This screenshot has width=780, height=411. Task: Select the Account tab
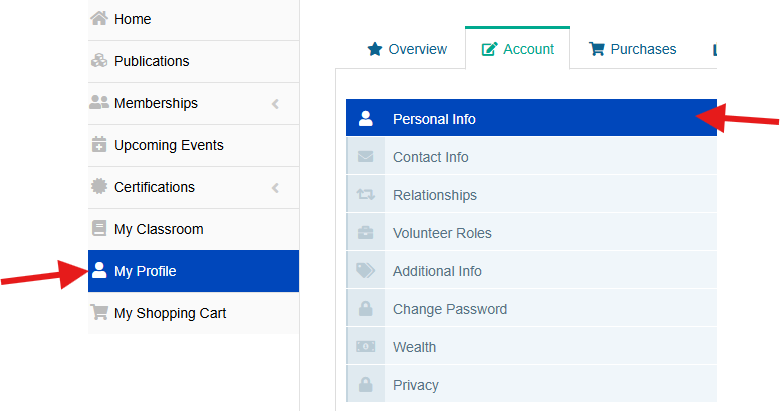517,49
